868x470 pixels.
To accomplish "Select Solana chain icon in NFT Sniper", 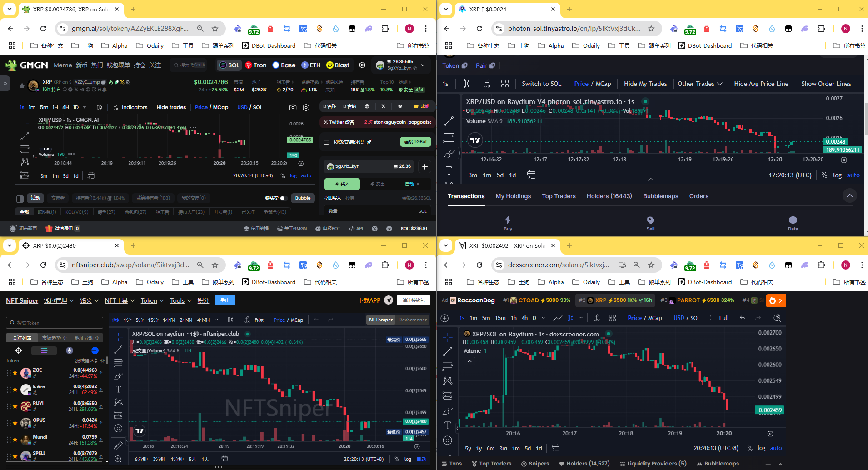I will 44,350.
